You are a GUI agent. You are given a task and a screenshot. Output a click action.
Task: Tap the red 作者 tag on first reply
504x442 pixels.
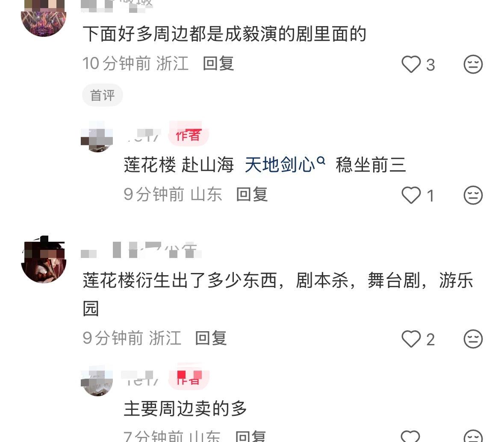189,135
